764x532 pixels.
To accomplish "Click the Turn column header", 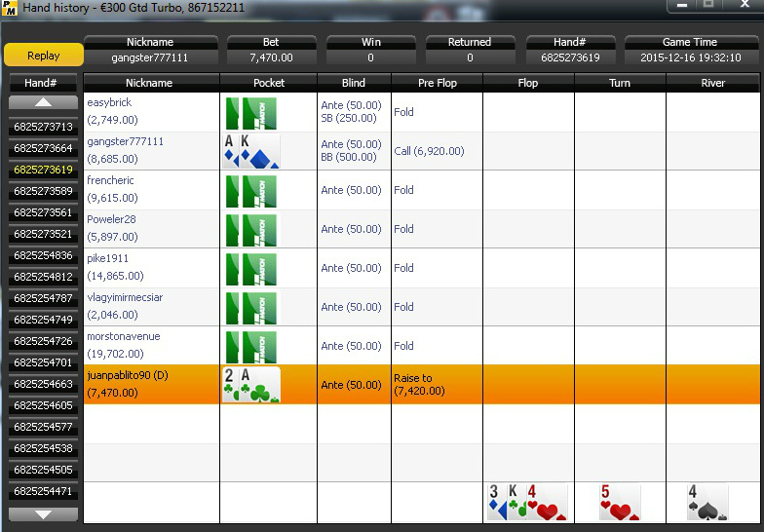I will coord(620,83).
